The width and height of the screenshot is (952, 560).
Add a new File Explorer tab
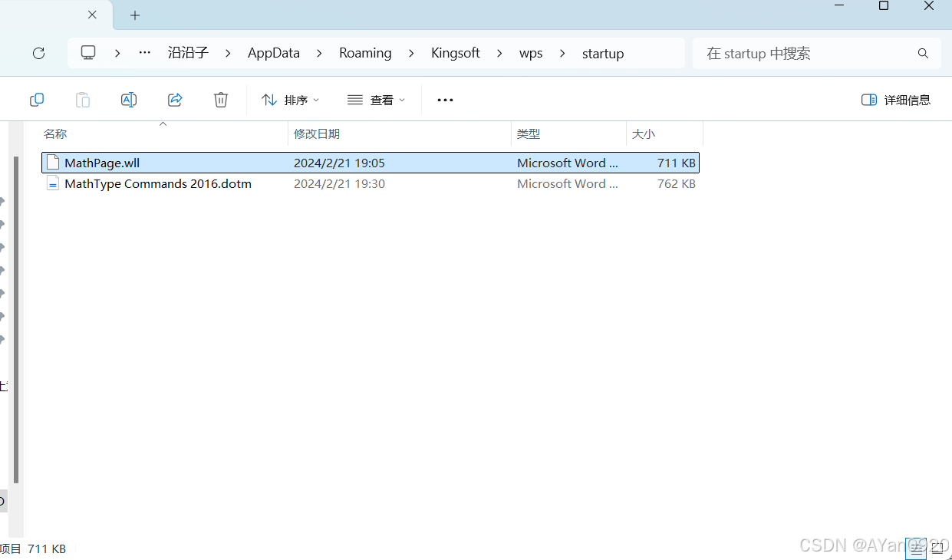pos(135,15)
